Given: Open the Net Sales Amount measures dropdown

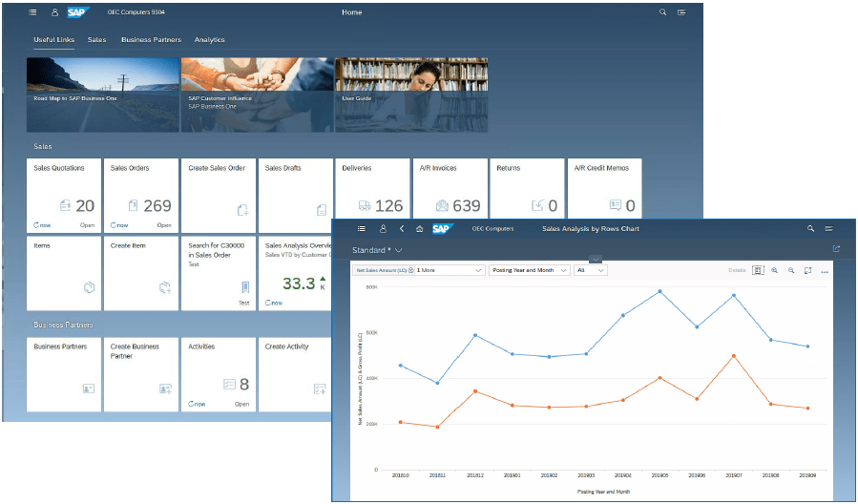Looking at the screenshot, I should click(419, 270).
